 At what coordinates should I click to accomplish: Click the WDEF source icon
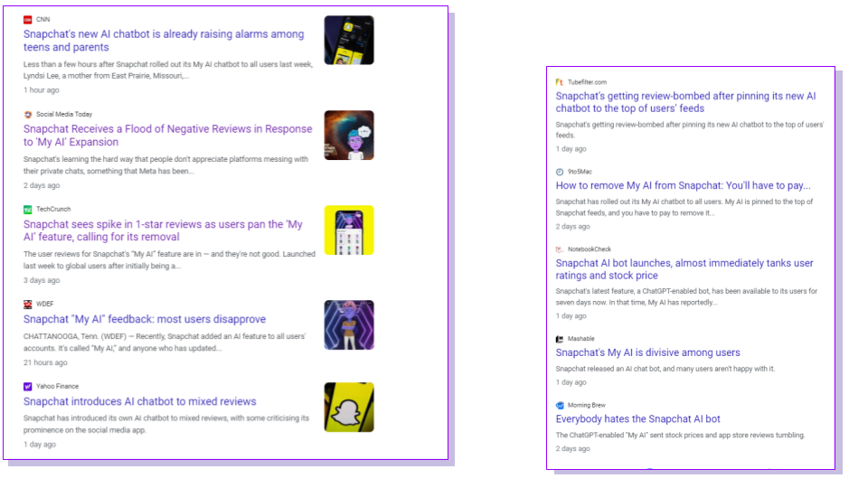[28, 304]
